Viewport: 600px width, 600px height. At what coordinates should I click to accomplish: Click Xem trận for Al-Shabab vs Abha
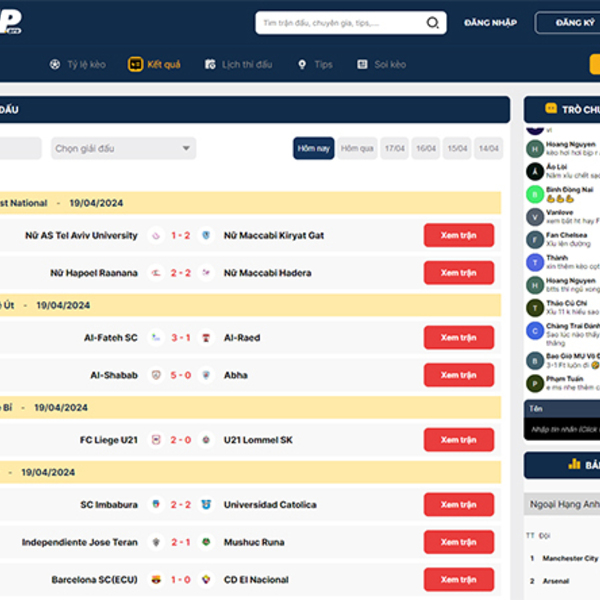(458, 375)
